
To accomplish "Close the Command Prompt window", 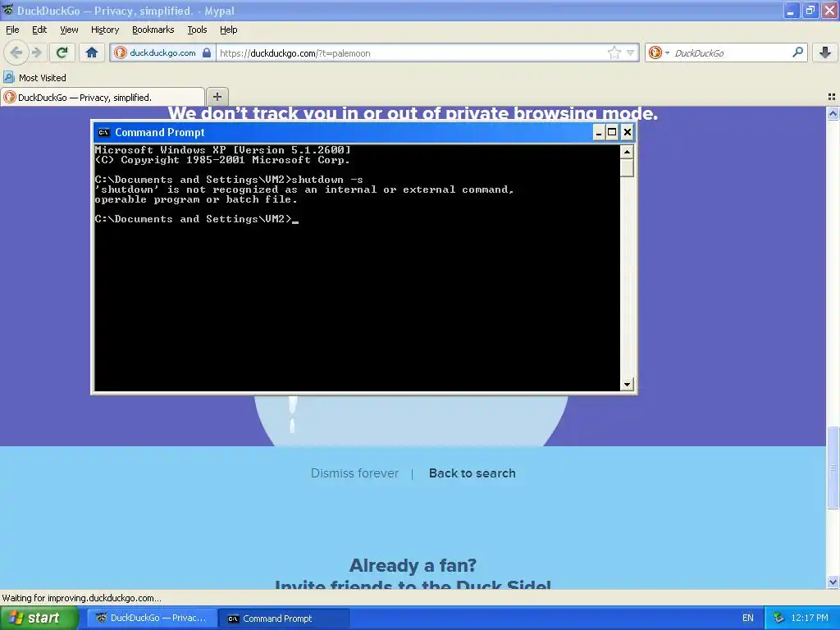I will pos(628,132).
